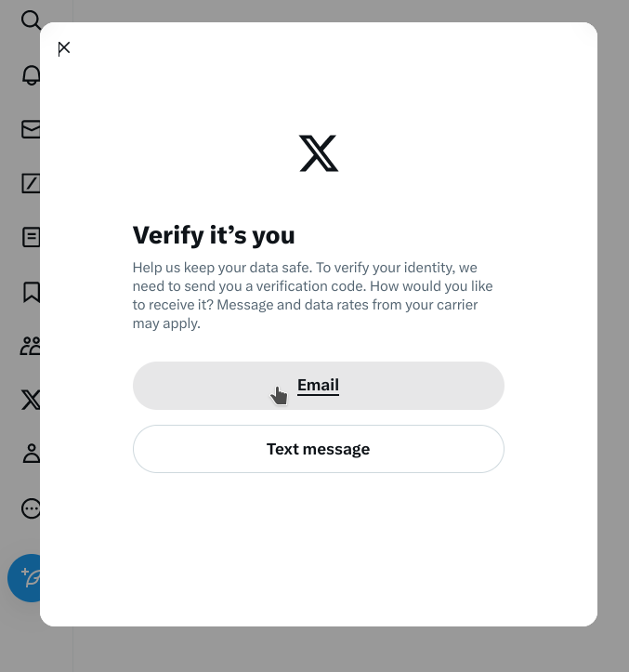Open Grok slash-box icon
Image resolution: width=629 pixels, height=672 pixels.
click(31, 183)
